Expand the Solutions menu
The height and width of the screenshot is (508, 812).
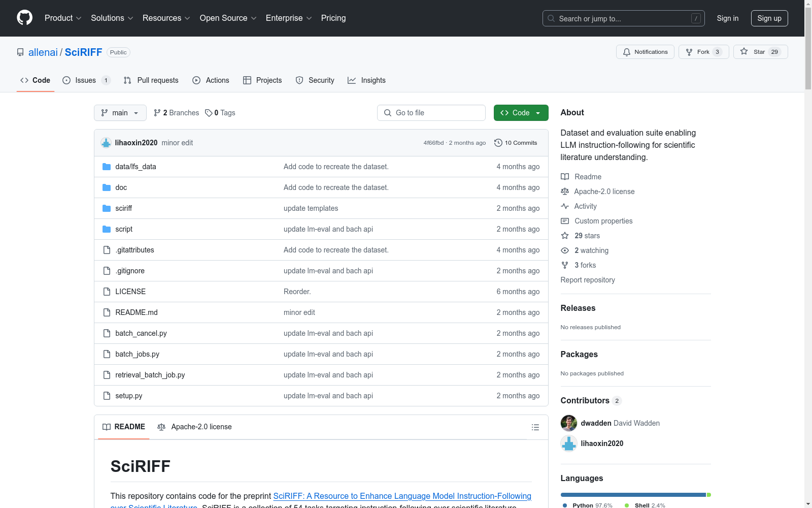pos(112,18)
